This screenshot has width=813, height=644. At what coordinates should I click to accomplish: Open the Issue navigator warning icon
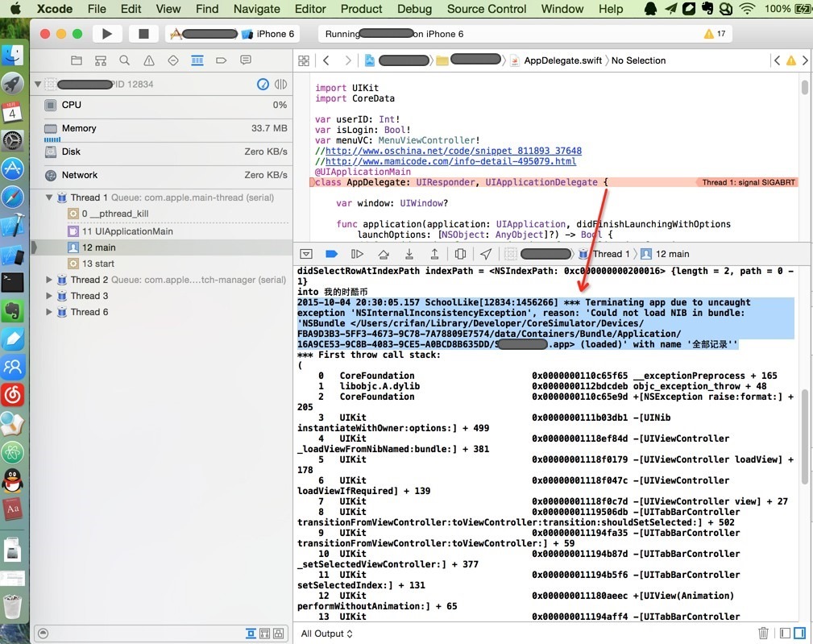149,60
